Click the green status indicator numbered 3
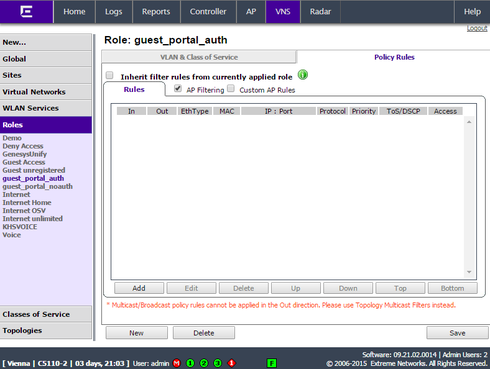Image resolution: width=490 pixels, height=369 pixels. coord(218,363)
